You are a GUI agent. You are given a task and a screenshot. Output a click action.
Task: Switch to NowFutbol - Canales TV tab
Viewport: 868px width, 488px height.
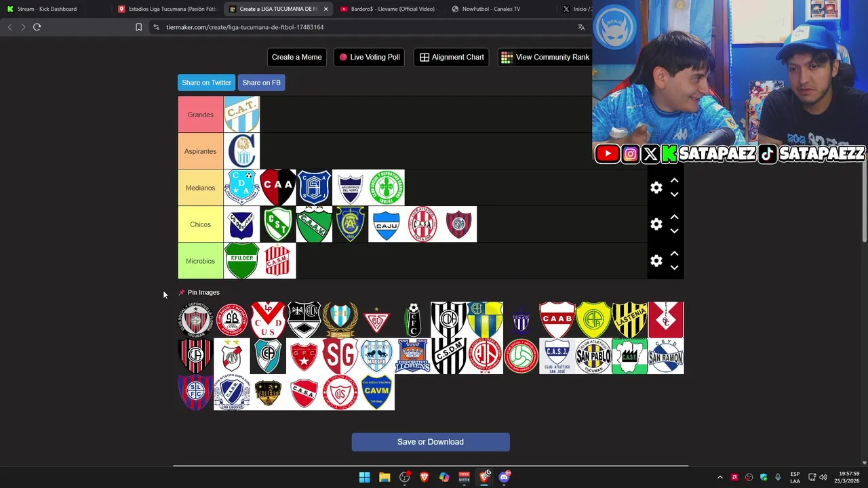[x=500, y=9]
